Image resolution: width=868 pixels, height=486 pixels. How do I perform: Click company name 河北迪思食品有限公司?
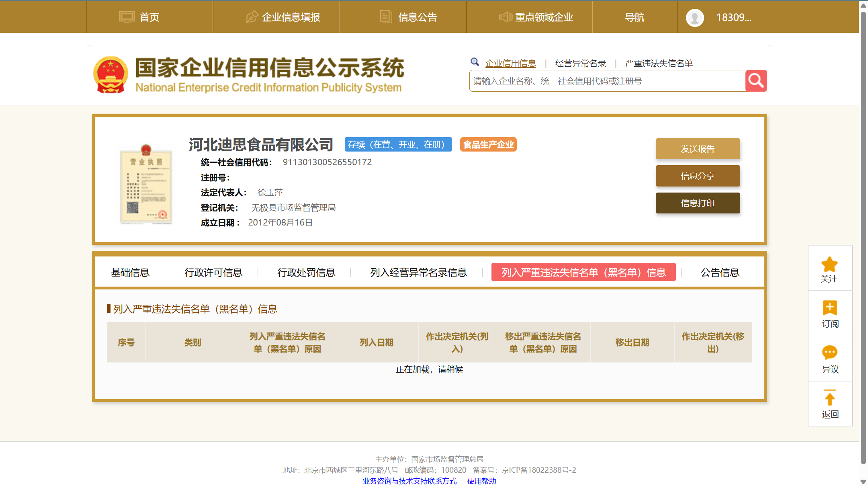click(261, 144)
